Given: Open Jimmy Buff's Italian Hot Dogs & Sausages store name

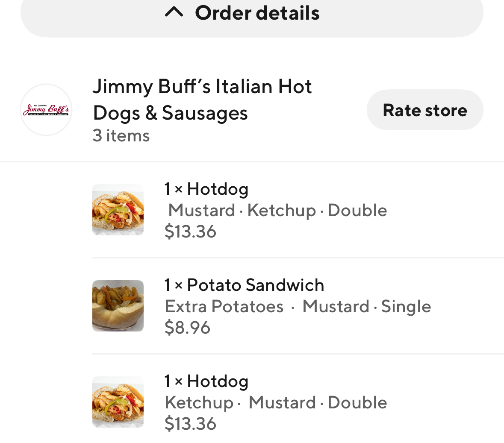Looking at the screenshot, I should [202, 100].
